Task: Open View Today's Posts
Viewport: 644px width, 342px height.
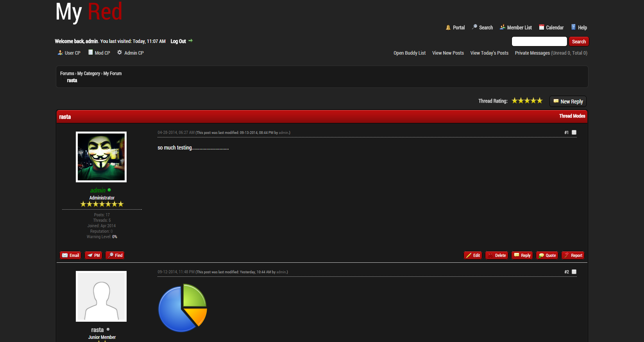Action: click(489, 53)
